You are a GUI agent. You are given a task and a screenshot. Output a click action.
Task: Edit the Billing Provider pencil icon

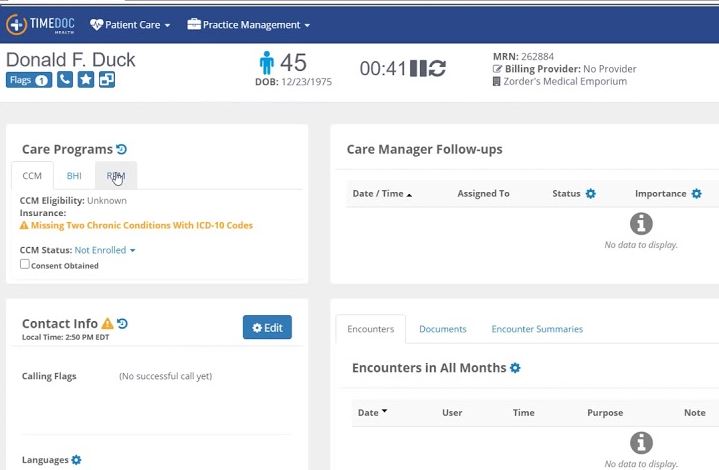click(497, 69)
